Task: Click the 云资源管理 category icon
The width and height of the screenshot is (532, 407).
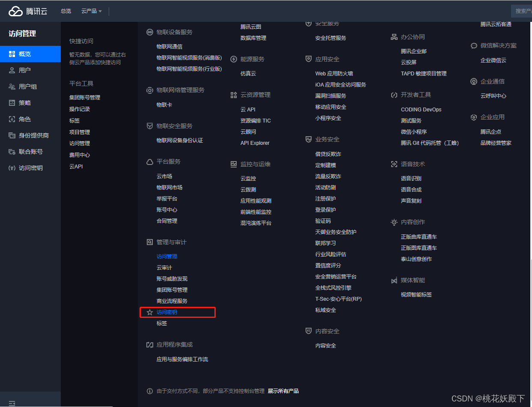Action: (x=234, y=95)
